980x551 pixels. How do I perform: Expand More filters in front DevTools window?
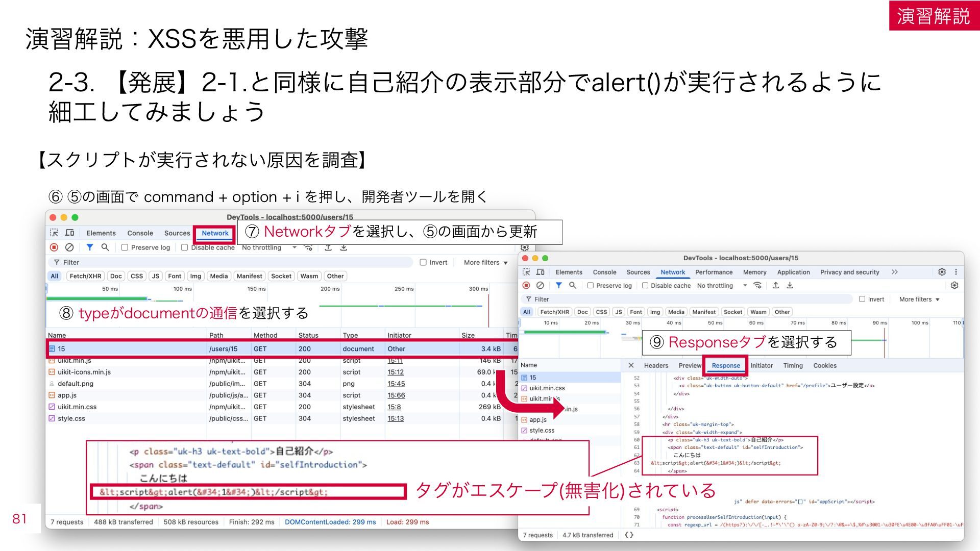919,299
